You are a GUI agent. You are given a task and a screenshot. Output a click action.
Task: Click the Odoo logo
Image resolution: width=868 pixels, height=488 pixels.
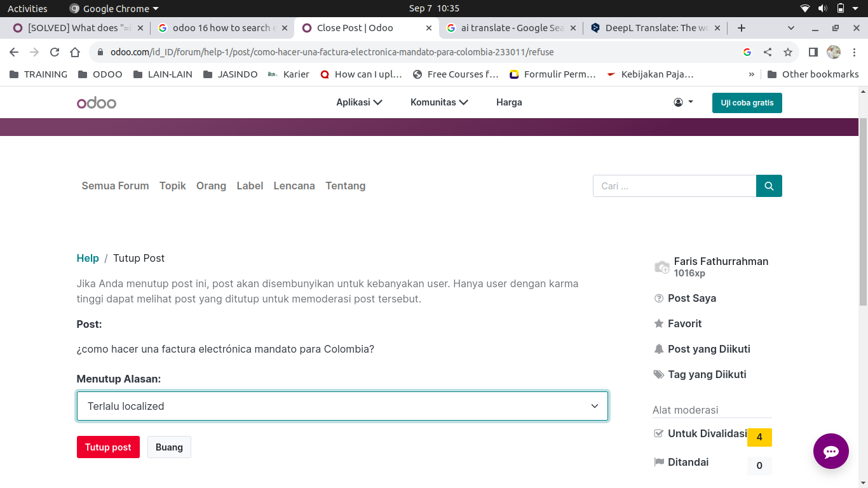click(x=97, y=102)
